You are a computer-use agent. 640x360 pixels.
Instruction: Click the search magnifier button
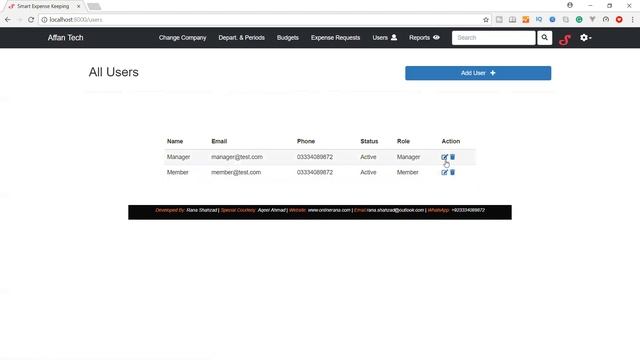[544, 38]
